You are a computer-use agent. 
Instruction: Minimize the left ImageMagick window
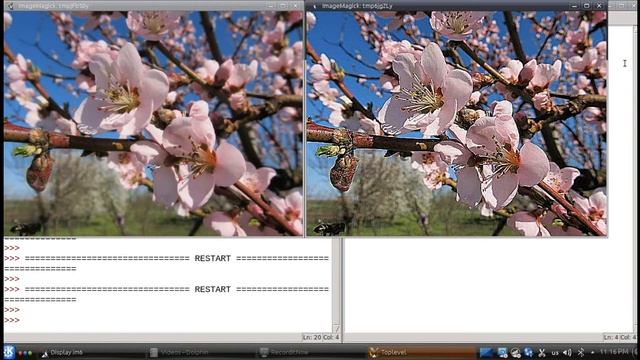click(x=271, y=6)
